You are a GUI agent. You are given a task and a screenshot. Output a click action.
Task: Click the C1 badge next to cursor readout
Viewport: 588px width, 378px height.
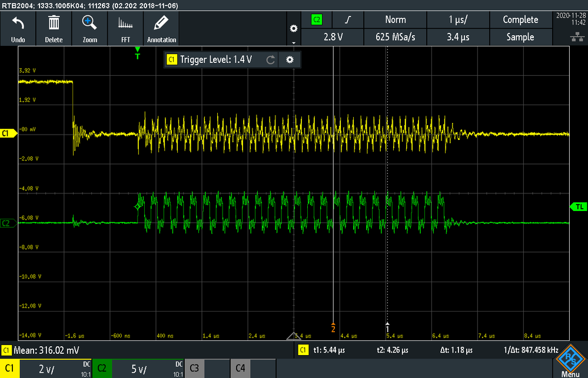[303, 350]
